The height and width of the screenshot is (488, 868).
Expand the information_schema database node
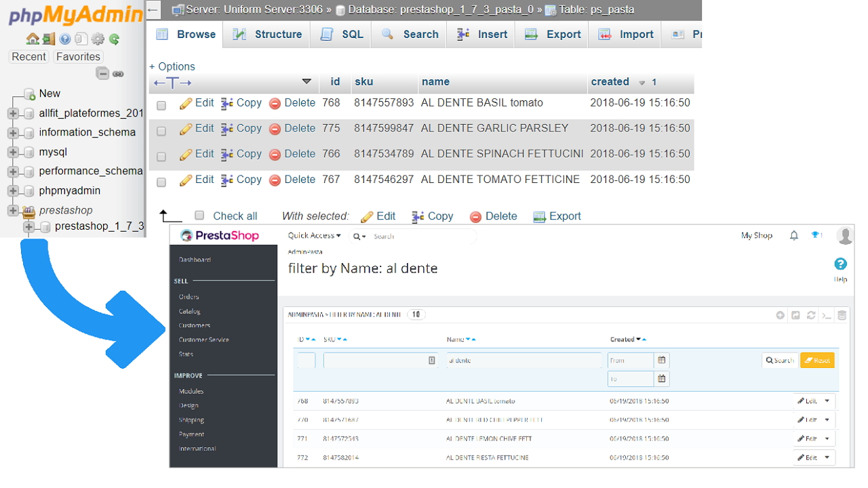13,133
